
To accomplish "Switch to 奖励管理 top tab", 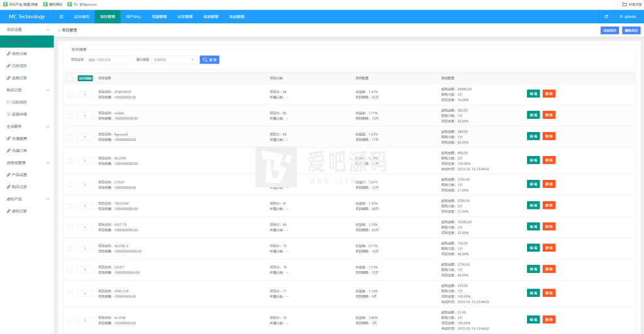I will 159,17.
